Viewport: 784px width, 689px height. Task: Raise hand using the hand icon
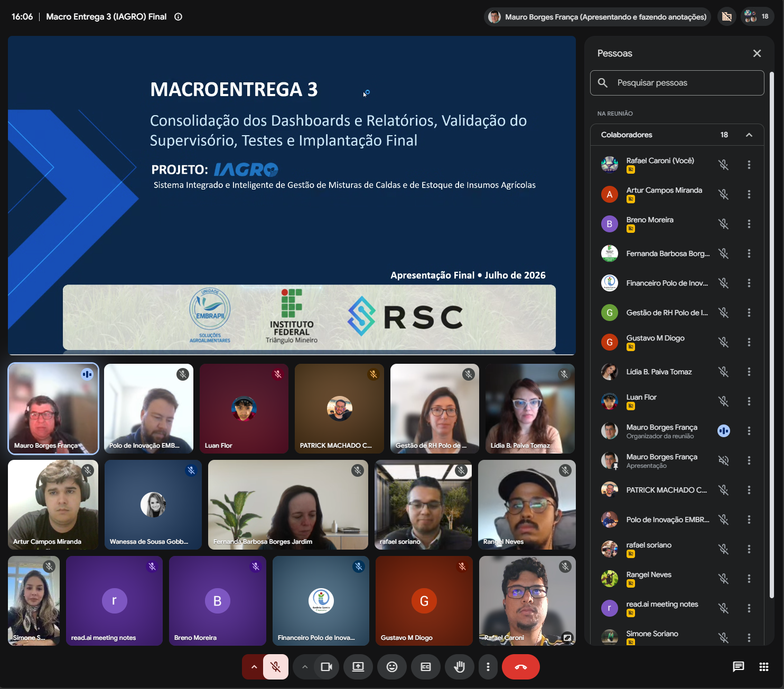tap(460, 667)
